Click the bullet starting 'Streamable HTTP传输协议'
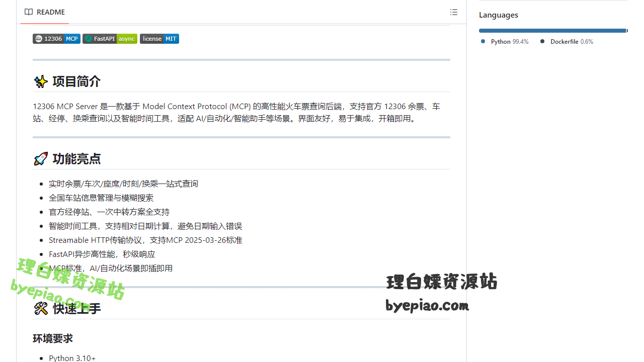This screenshot has height=362, width=644. (145, 240)
